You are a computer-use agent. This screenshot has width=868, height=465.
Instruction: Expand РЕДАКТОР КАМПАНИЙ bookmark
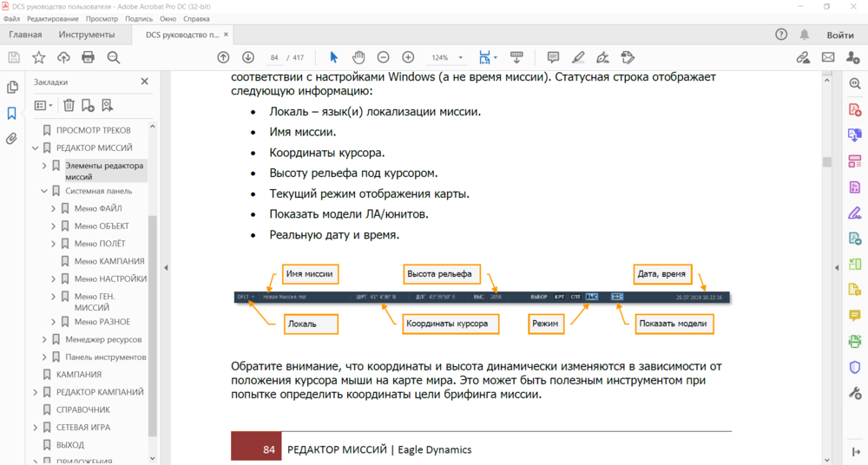point(36,392)
